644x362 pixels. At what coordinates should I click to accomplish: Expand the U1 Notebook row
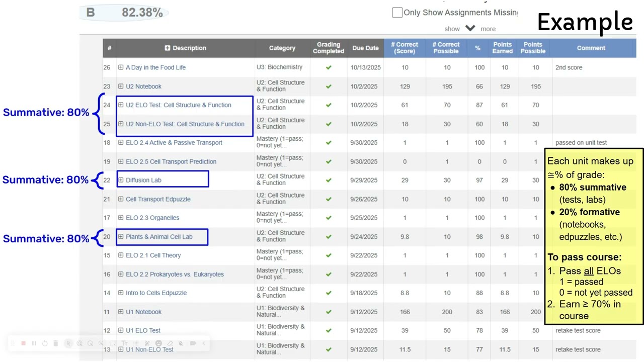coord(121,312)
